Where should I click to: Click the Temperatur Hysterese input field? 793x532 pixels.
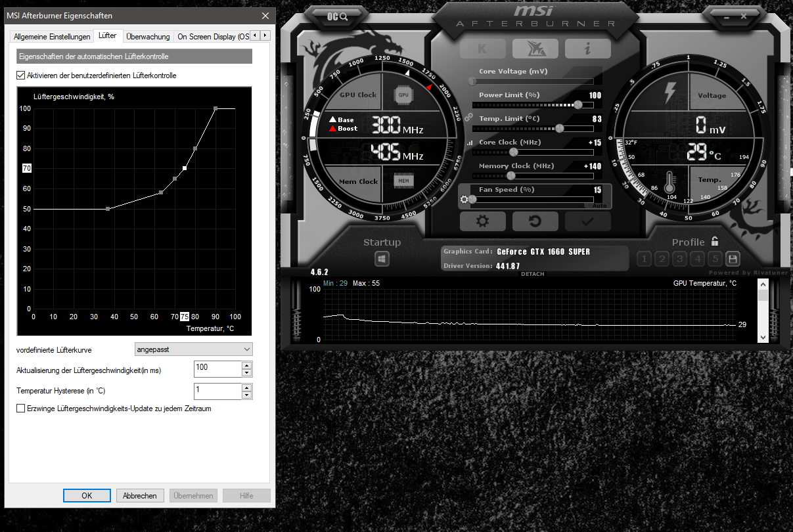point(217,392)
